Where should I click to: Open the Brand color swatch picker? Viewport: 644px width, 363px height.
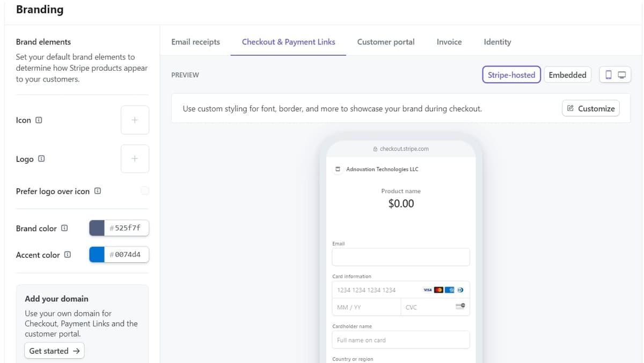click(x=97, y=228)
